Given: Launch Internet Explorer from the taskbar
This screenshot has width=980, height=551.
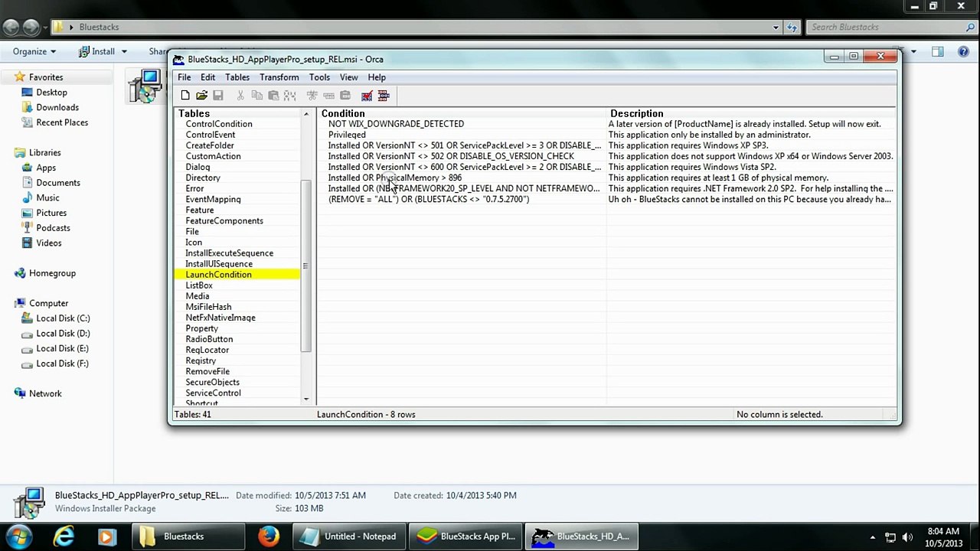Looking at the screenshot, I should (x=64, y=536).
